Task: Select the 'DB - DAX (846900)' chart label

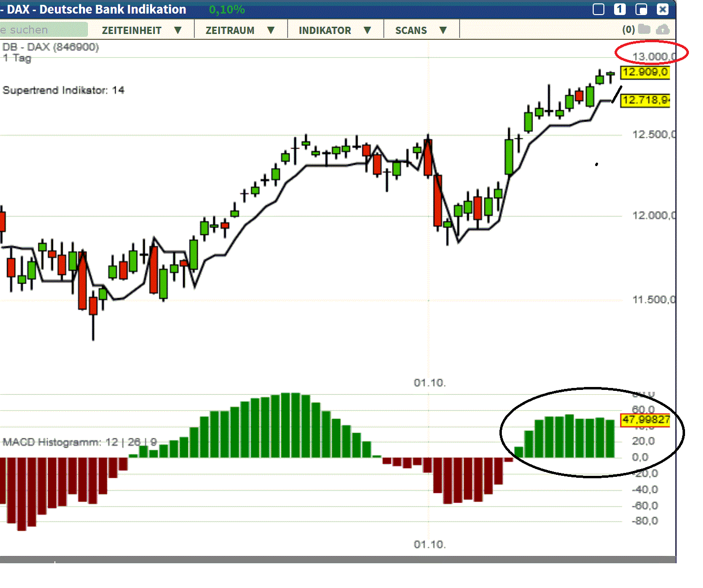Action: click(51, 47)
